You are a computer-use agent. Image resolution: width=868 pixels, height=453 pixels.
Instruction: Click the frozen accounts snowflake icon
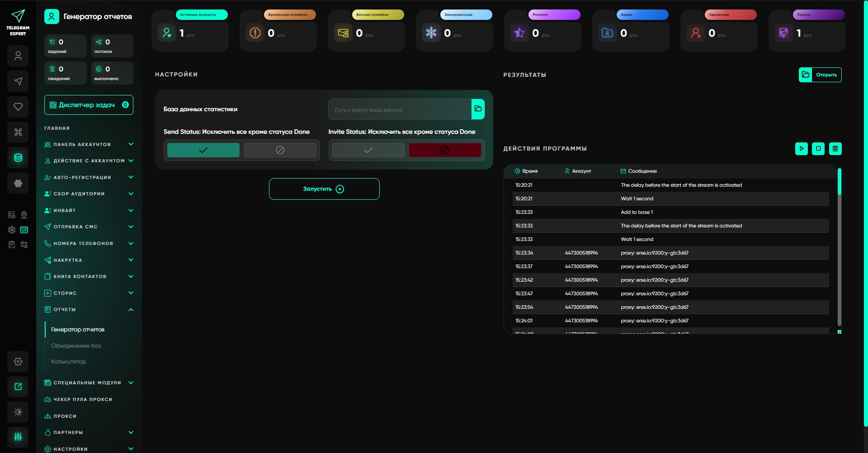pyautogui.click(x=431, y=33)
